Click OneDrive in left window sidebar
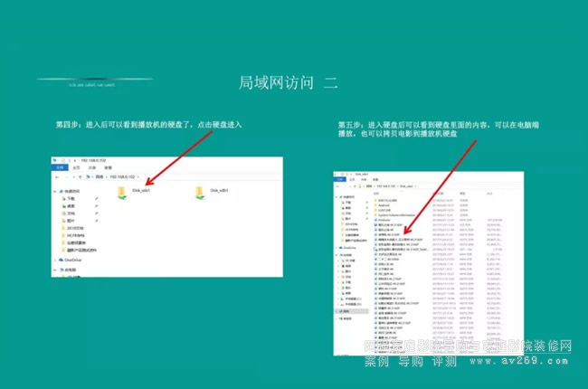The image size is (588, 389). 74,259
